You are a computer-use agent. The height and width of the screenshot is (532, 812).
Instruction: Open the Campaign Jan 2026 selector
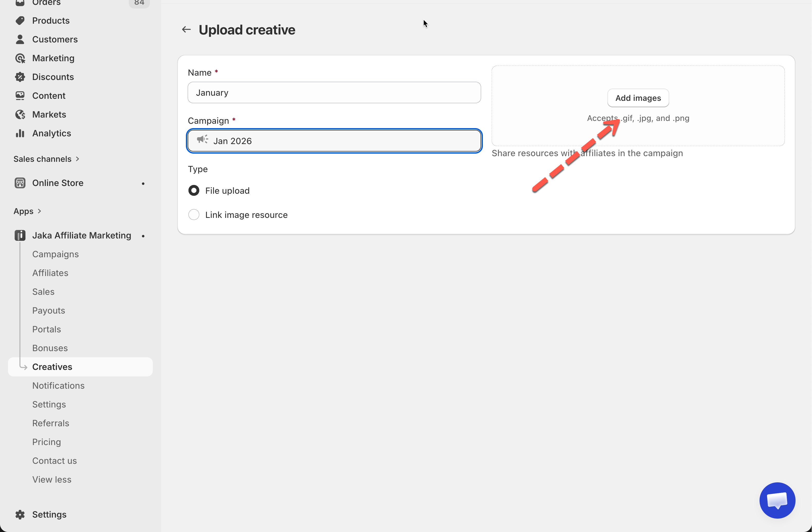334,141
